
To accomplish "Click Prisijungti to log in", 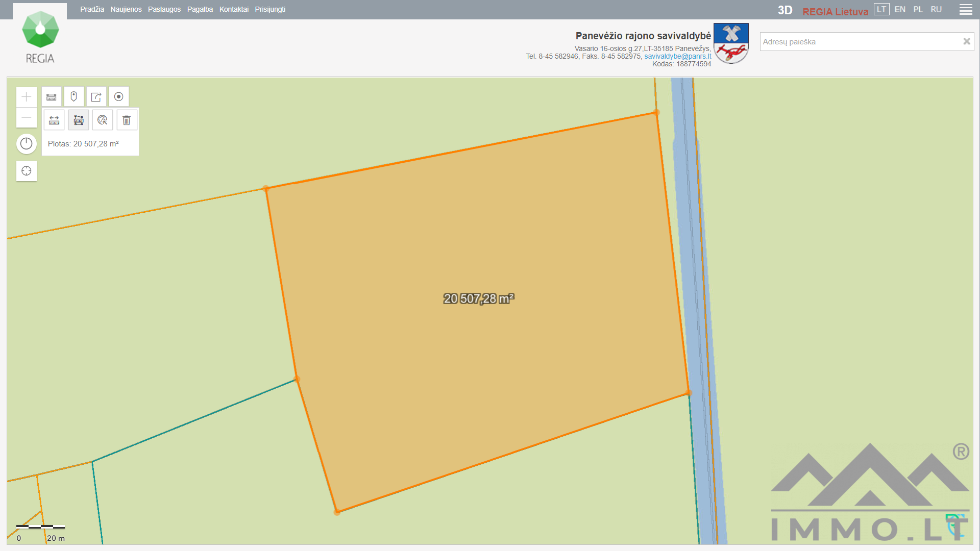I will click(270, 9).
